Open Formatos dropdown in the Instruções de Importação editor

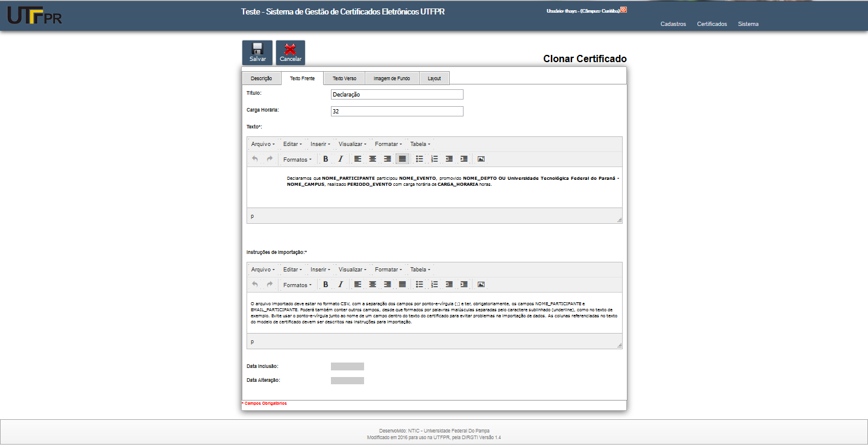[x=297, y=285]
